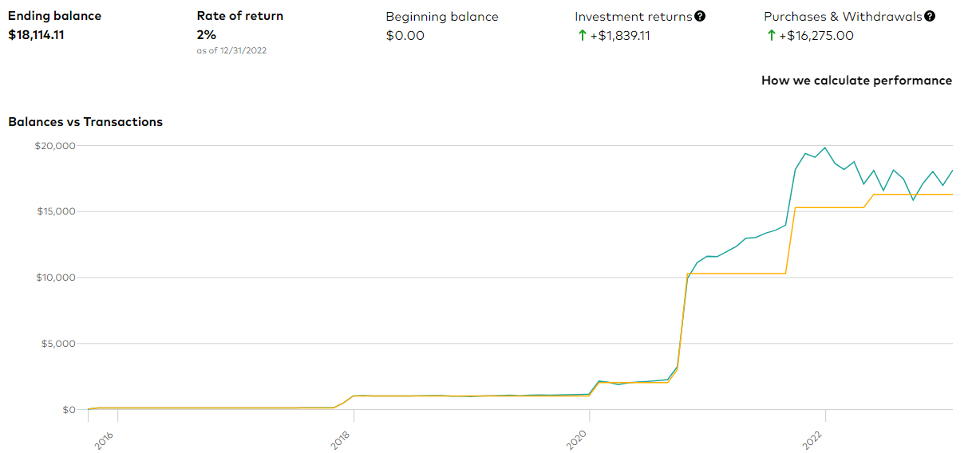
Task: Click the $5,000 gridline label
Action: click(x=57, y=344)
